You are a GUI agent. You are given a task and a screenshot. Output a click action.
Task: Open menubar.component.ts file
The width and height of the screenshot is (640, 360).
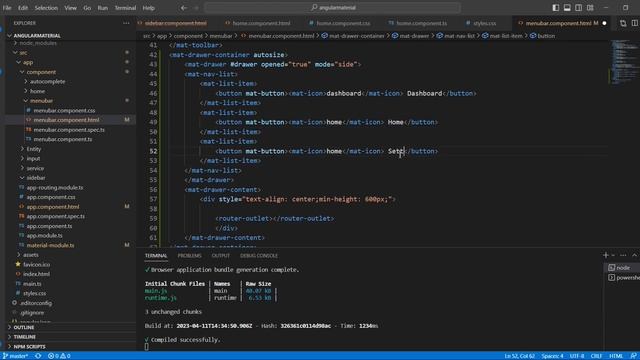point(62,139)
